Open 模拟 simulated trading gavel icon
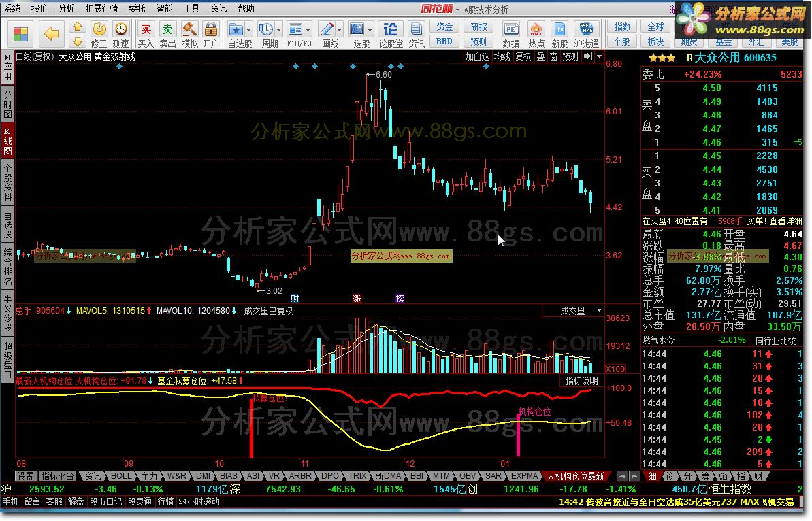 (x=189, y=34)
